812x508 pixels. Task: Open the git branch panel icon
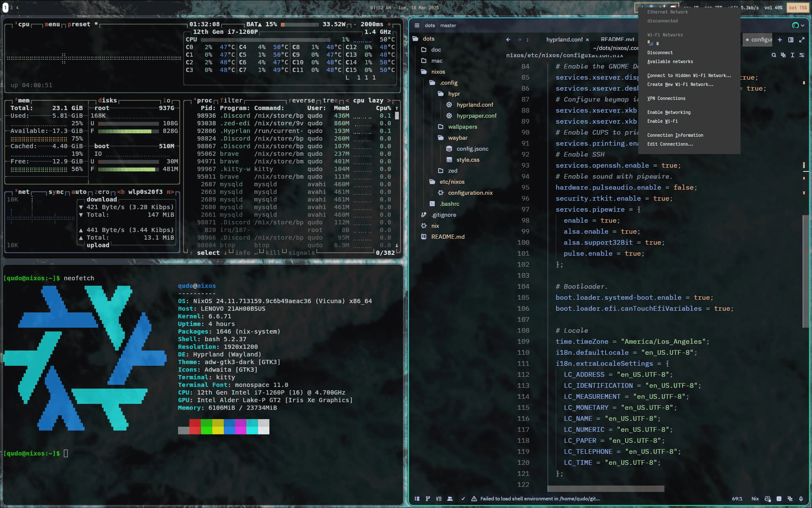pyautogui.click(x=428, y=499)
